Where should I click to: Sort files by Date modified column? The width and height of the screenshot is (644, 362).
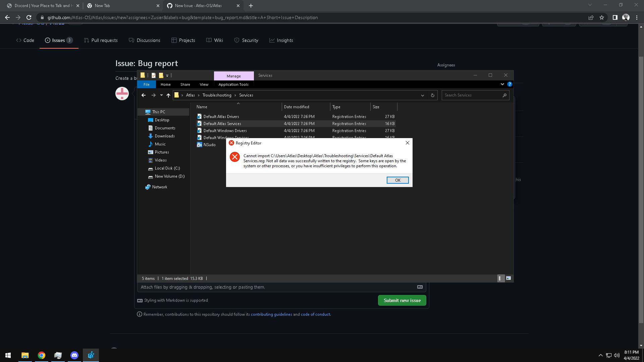click(x=306, y=107)
